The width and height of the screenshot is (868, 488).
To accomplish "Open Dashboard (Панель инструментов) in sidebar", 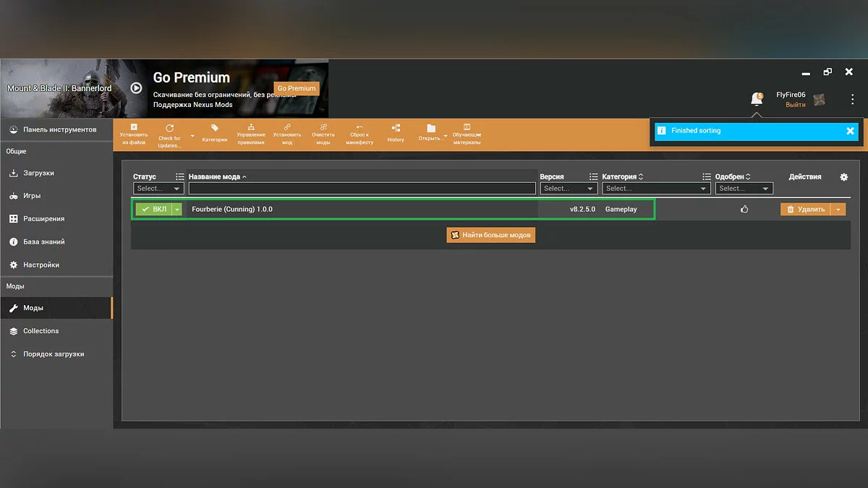I will (56, 129).
